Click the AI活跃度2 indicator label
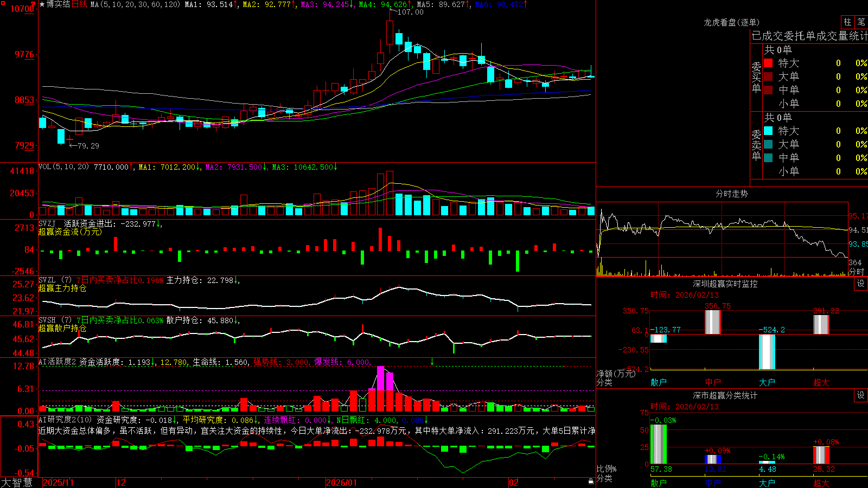The height and width of the screenshot is (488, 868). pos(58,362)
